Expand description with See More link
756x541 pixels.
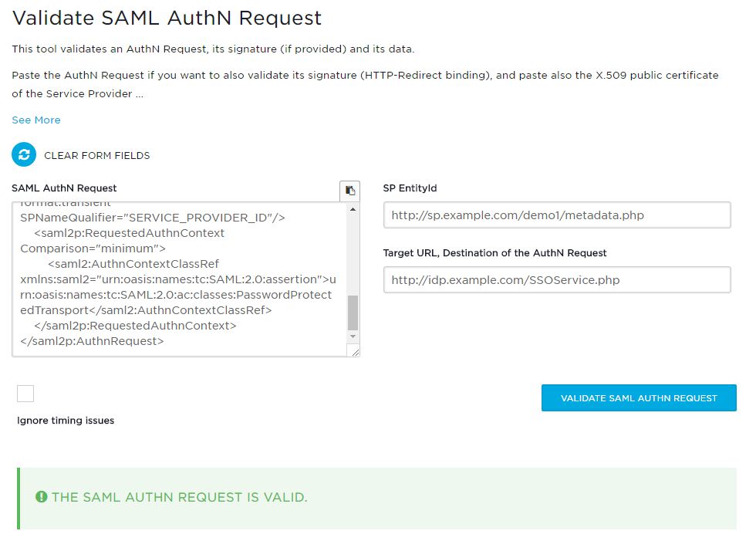click(x=36, y=120)
